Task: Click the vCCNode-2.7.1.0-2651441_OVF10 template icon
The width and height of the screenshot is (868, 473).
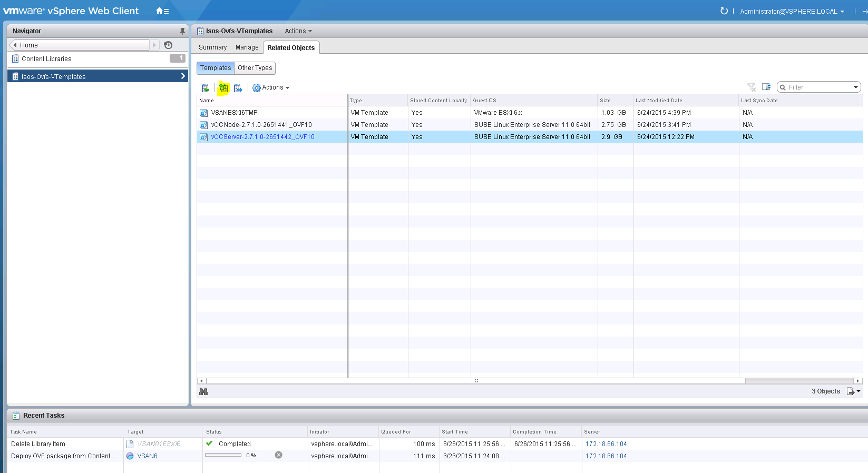Action: coord(203,125)
